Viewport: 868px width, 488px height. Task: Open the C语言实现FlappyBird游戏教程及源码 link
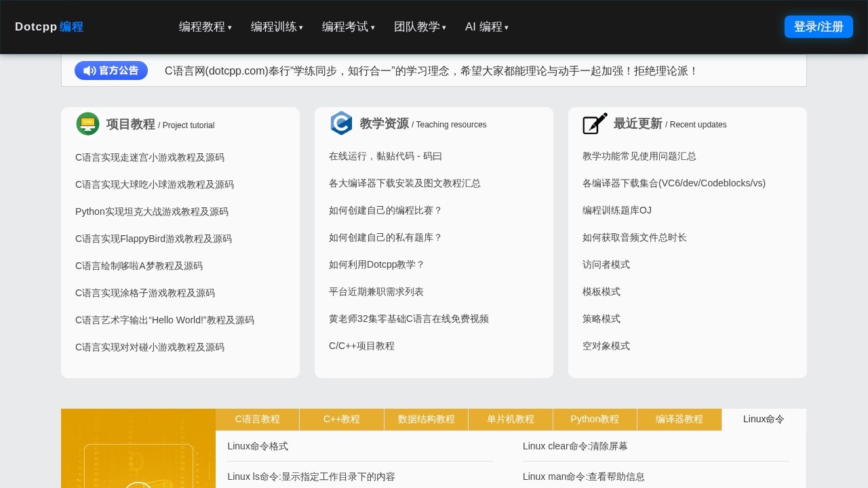coord(153,239)
